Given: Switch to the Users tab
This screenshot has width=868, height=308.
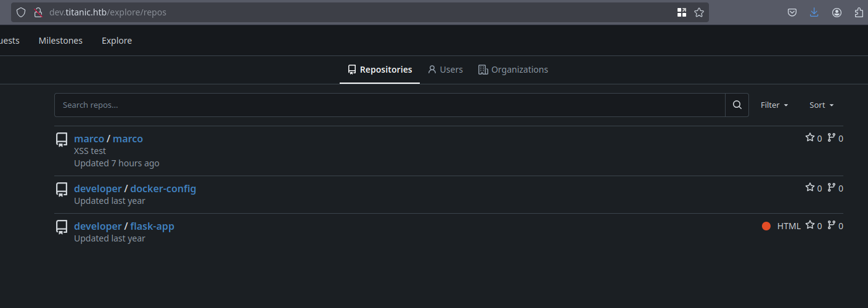Looking at the screenshot, I should coord(445,70).
